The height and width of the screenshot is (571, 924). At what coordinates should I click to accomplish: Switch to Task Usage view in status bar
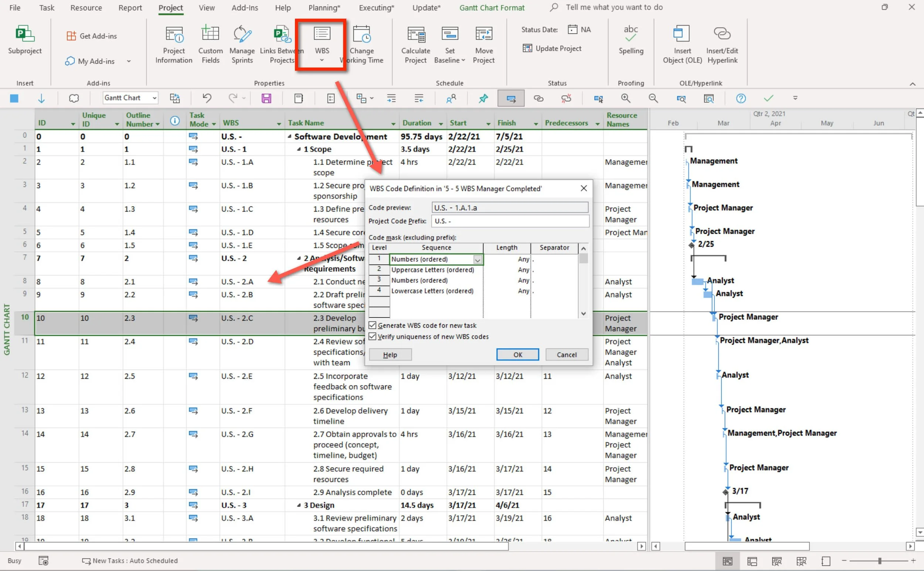click(x=751, y=561)
